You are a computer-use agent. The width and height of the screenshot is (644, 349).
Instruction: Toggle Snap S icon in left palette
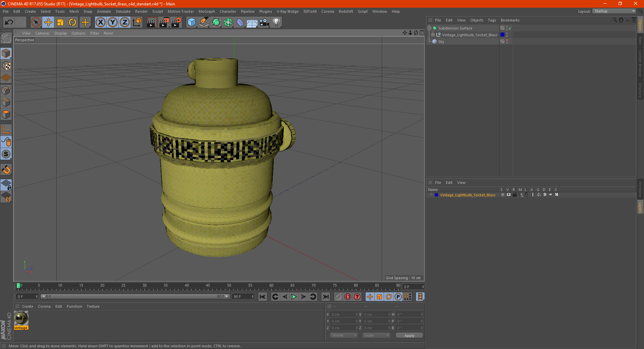[x=6, y=154]
